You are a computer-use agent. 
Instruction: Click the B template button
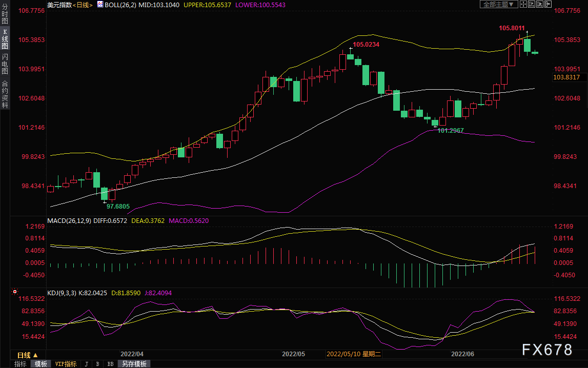[x=97, y=364]
